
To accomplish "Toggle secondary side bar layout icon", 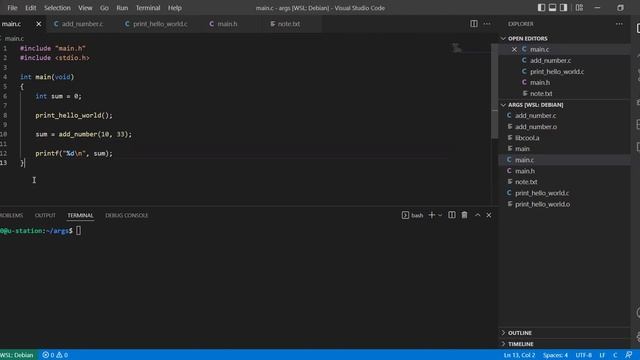I will [x=563, y=8].
